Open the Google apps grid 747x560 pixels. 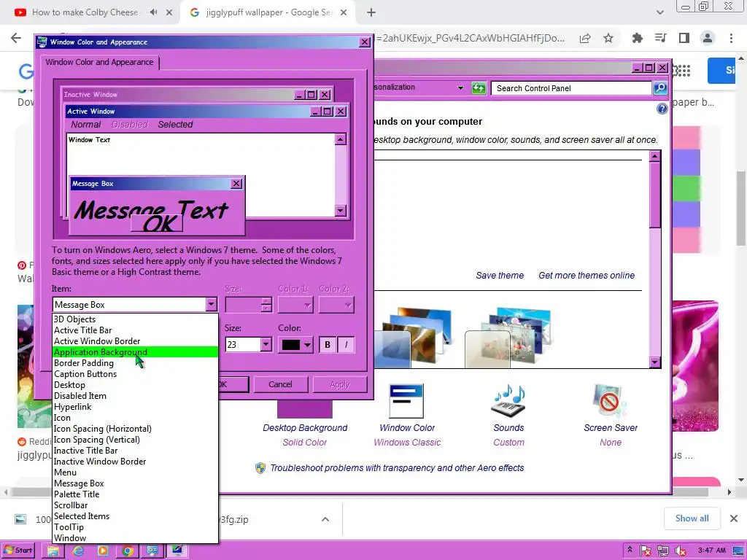pos(683,71)
